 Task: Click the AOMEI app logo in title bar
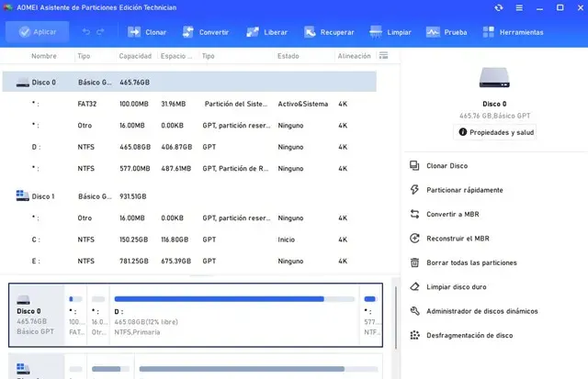8,7
